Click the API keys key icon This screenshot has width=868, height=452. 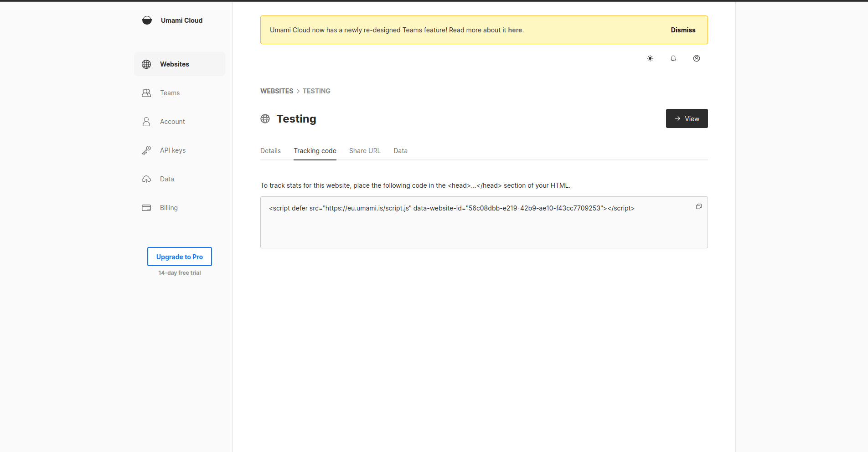[x=146, y=150]
